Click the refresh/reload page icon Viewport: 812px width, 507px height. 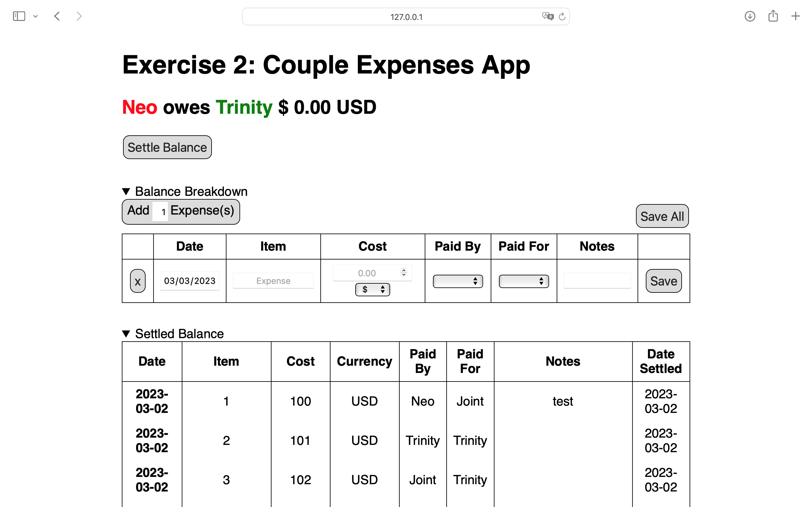(562, 16)
